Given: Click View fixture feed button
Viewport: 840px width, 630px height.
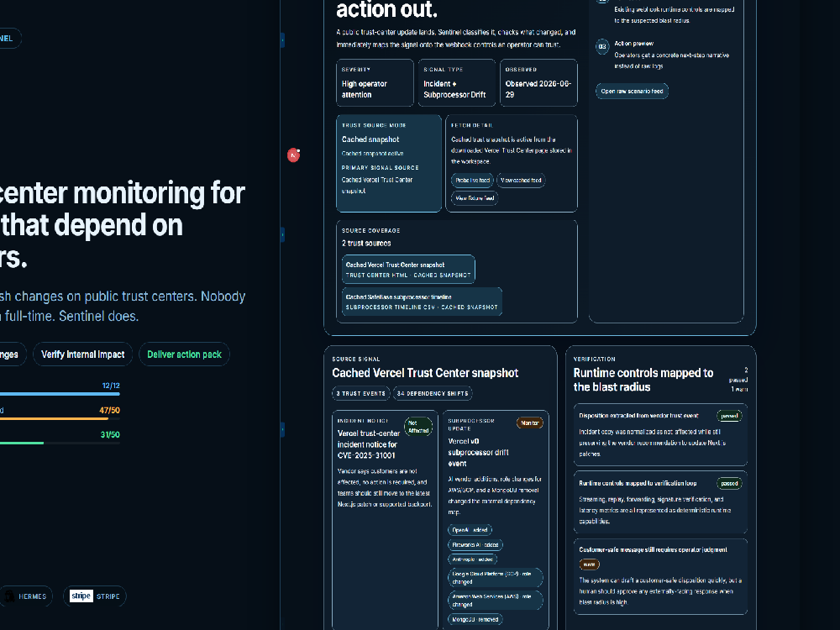Looking at the screenshot, I should 475,198.
